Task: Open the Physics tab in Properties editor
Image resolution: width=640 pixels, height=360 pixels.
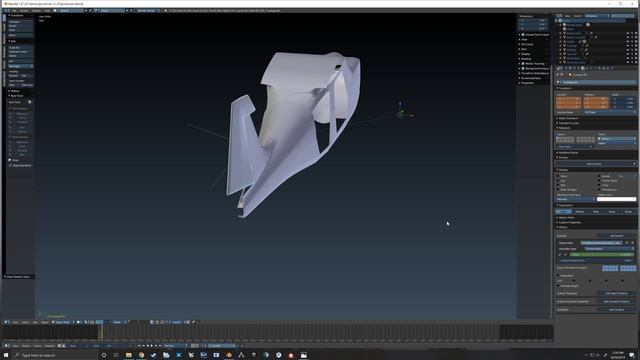Action: coord(612,68)
